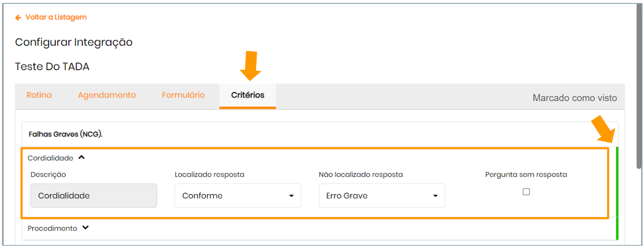This screenshot has height=249, width=644.
Task: Select the Formulário tab
Action: pyautogui.click(x=184, y=95)
